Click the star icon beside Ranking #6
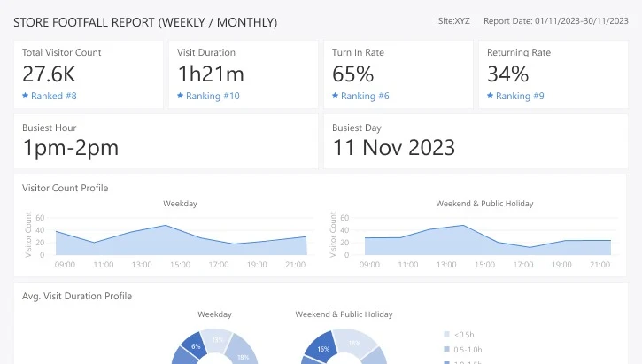This screenshot has height=364, width=642. [x=336, y=96]
